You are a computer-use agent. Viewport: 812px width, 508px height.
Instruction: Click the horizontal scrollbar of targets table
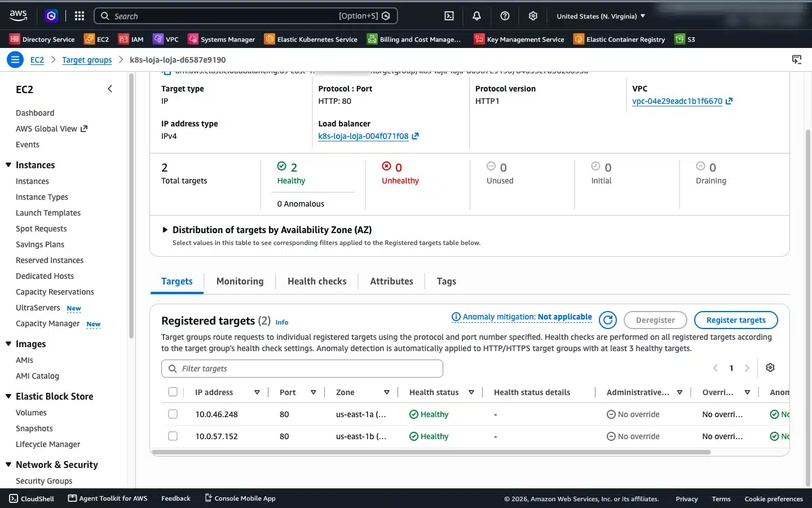[431, 452]
